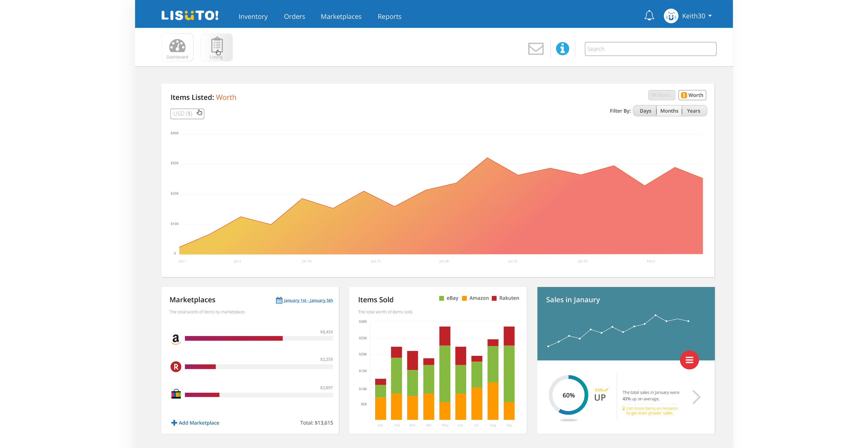Image resolution: width=868 pixels, height=448 pixels.
Task: Click the calendar icon in Marketplaces
Action: click(279, 300)
